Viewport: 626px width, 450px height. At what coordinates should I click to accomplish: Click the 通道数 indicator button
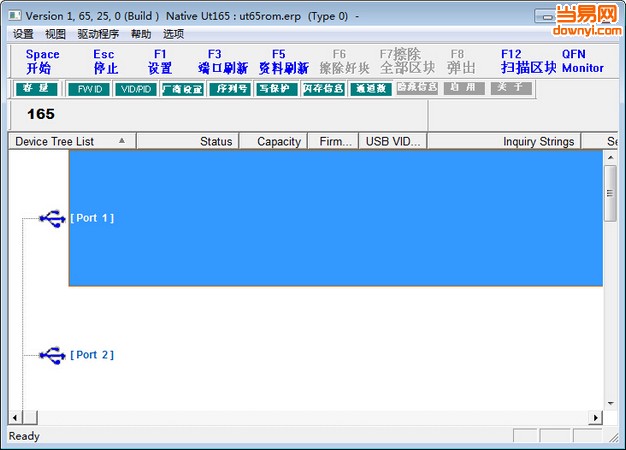370,88
